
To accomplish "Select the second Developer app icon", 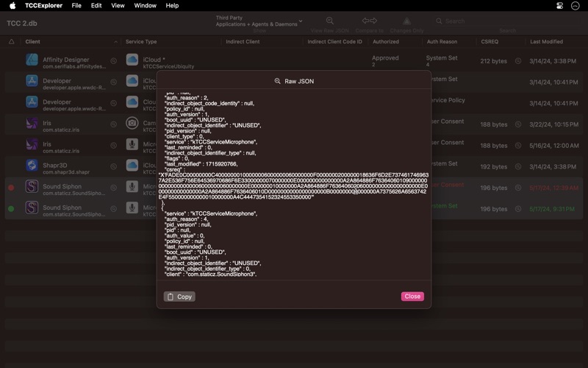I will pyautogui.click(x=32, y=102).
